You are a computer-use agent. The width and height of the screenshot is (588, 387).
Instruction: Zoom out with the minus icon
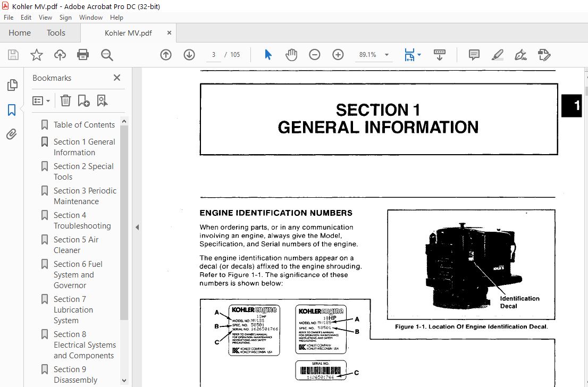314,55
